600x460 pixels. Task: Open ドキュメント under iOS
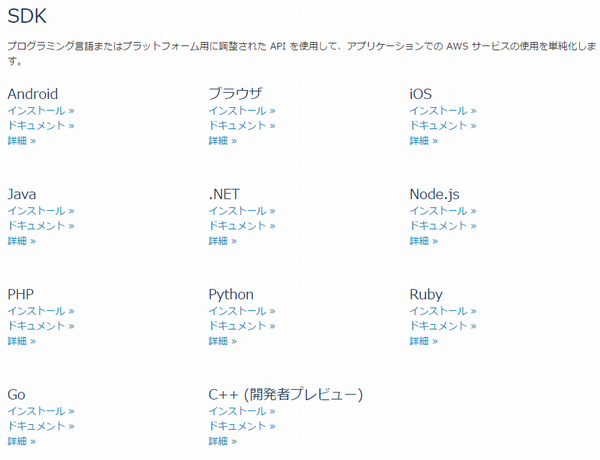tap(442, 126)
